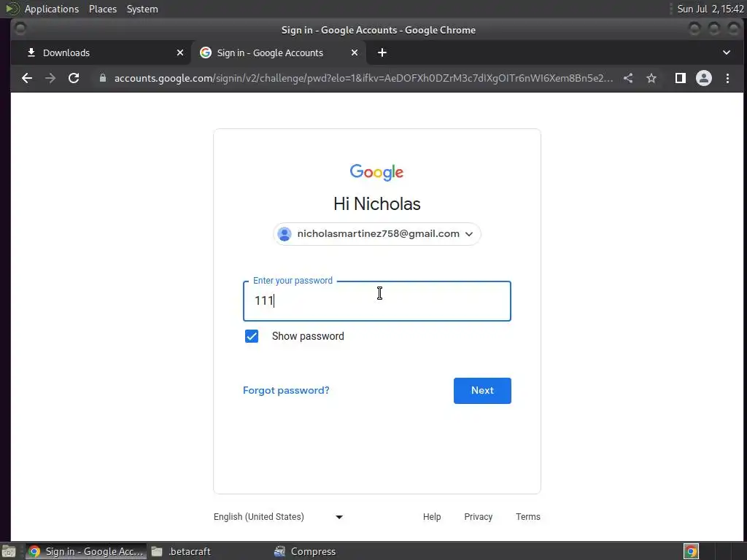
Task: Share this page using the share icon
Action: [628, 78]
